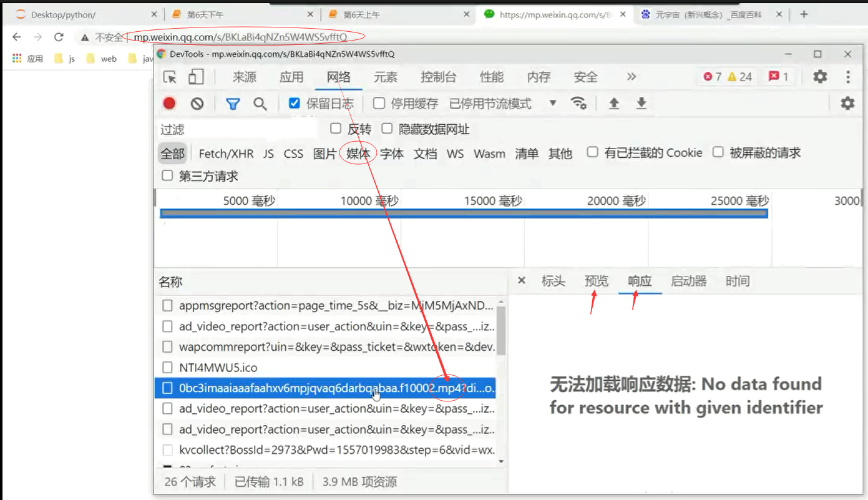Open a new browser tab
This screenshot has height=500, width=868.
804,14
